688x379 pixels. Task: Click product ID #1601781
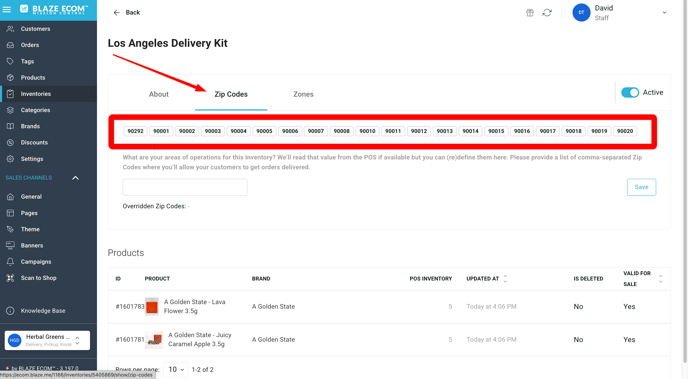pos(130,340)
